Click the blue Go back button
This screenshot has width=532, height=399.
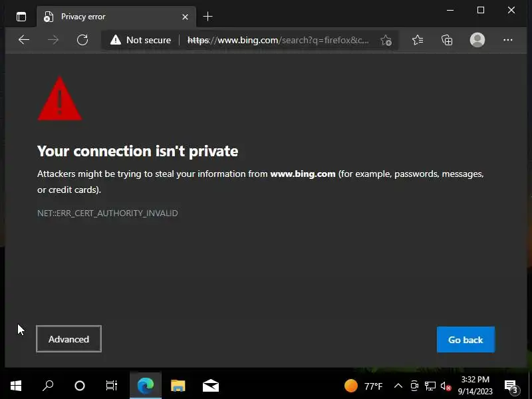pos(465,340)
